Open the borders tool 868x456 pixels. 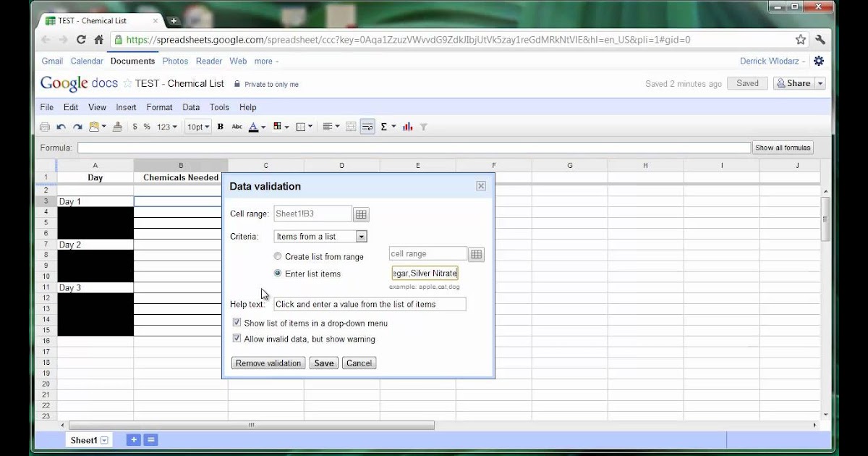click(x=302, y=127)
